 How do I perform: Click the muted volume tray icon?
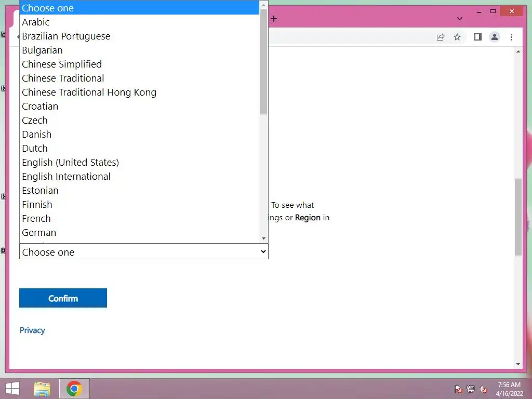click(483, 389)
